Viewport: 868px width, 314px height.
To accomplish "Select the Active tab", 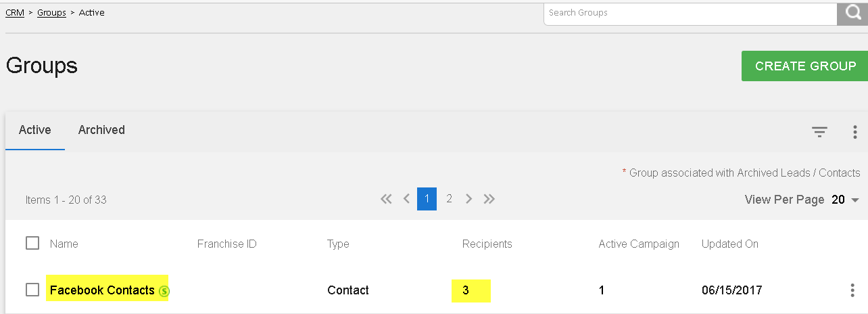I will click(35, 130).
